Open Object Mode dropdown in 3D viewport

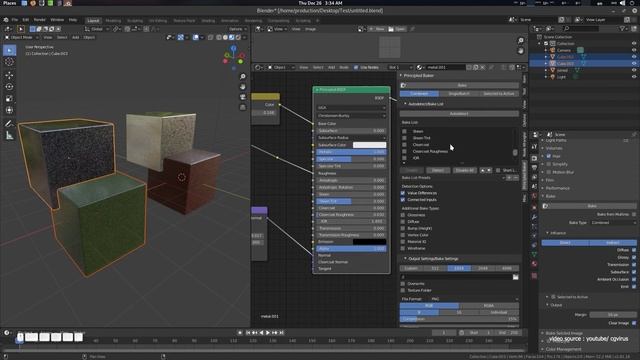coord(21,37)
